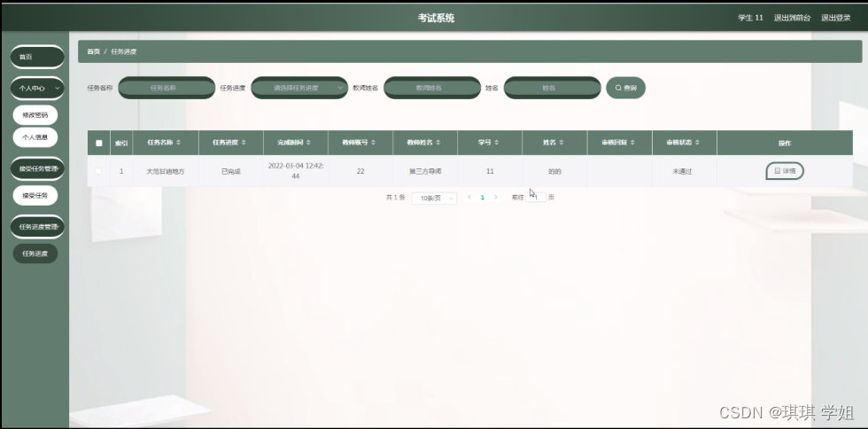Image resolution: width=868 pixels, height=429 pixels.
Task: Click 学生 11 user label in header
Action: coord(751,18)
